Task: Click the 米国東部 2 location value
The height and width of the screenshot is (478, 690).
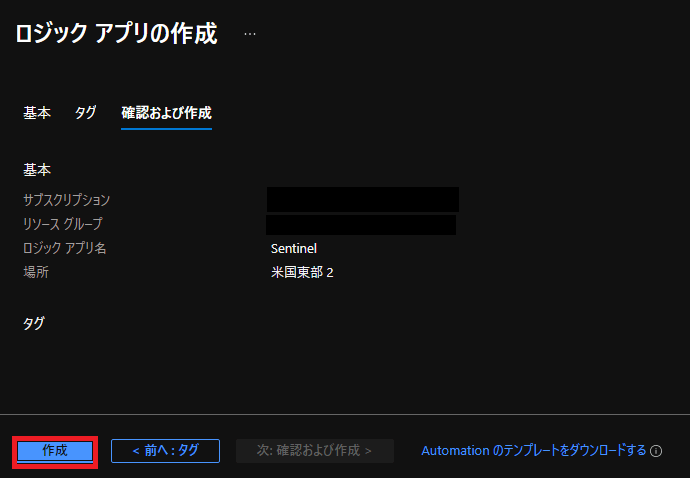Action: pyautogui.click(x=302, y=272)
